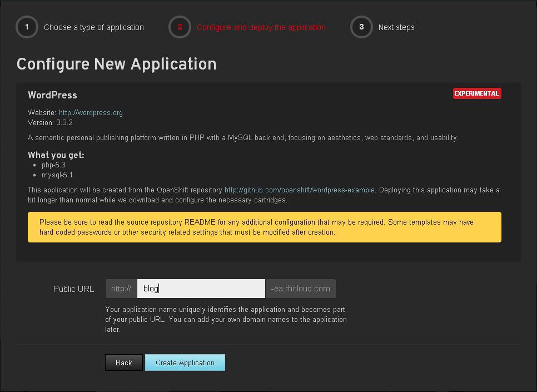The height and width of the screenshot is (392, 537).
Task: Click the step 1 circle icon
Action: pos(27,27)
